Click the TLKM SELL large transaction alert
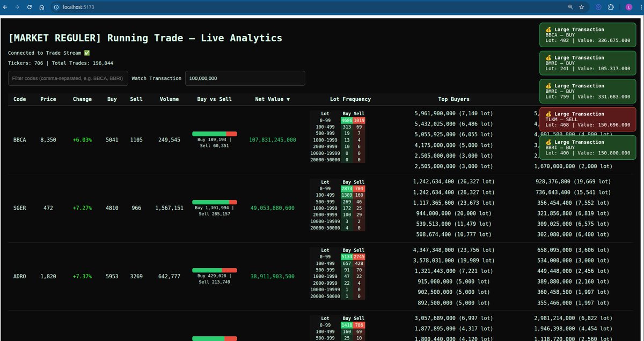The width and height of the screenshot is (644, 341). tap(588, 119)
